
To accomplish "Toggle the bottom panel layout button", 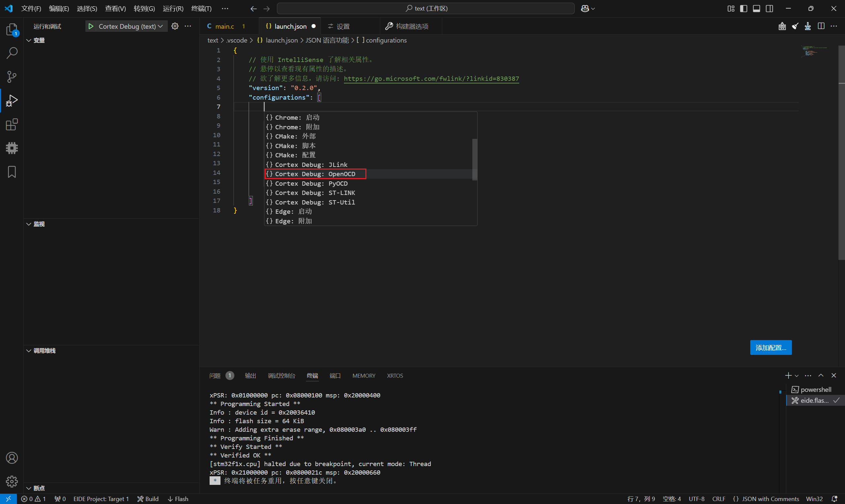I will [756, 9].
